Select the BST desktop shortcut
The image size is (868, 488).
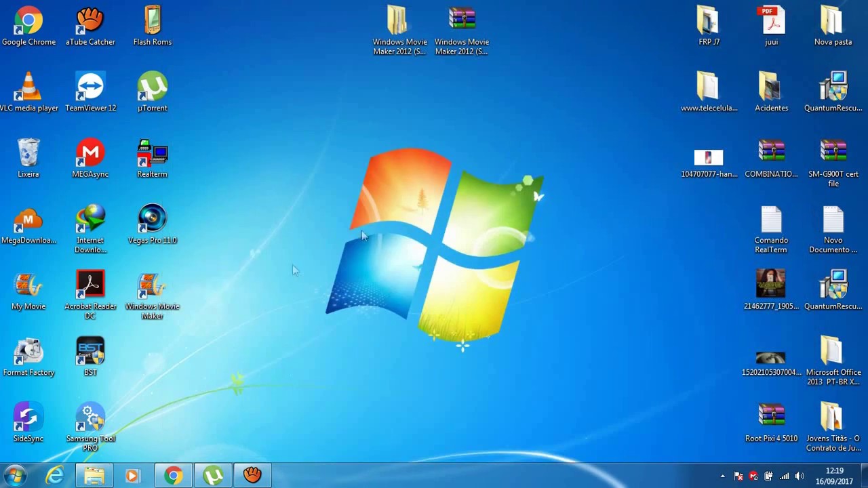pyautogui.click(x=90, y=357)
